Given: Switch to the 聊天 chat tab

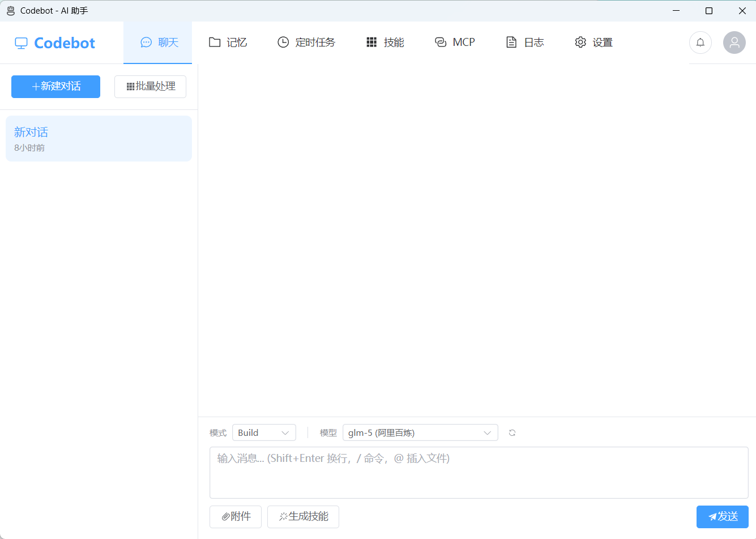Looking at the screenshot, I should [157, 42].
